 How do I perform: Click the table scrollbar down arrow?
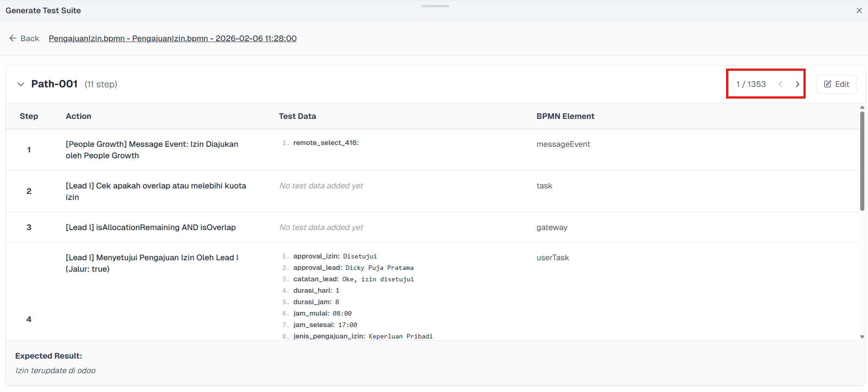click(x=862, y=337)
